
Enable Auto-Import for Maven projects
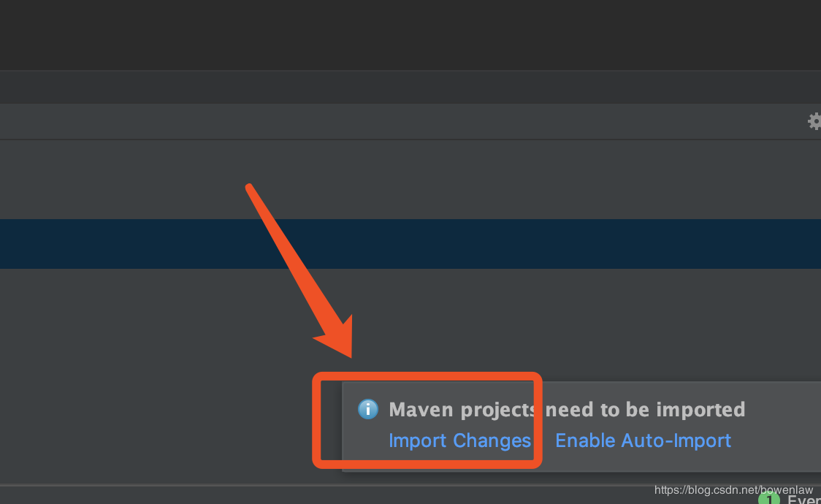tap(643, 440)
